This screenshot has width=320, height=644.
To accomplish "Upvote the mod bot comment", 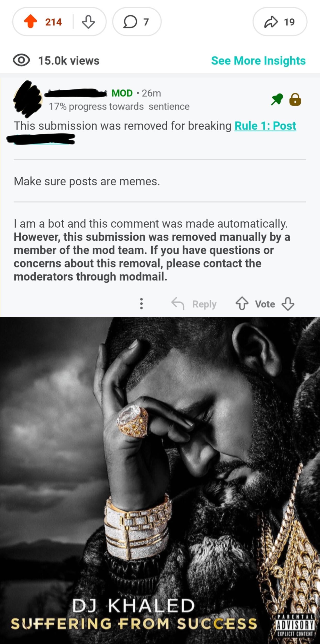I will pos(242,304).
